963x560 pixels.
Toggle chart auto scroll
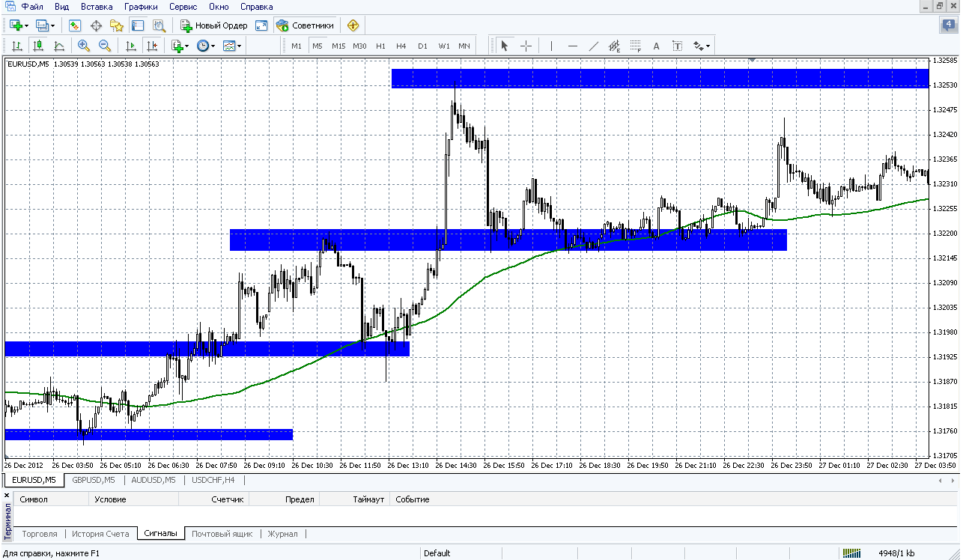[x=131, y=46]
